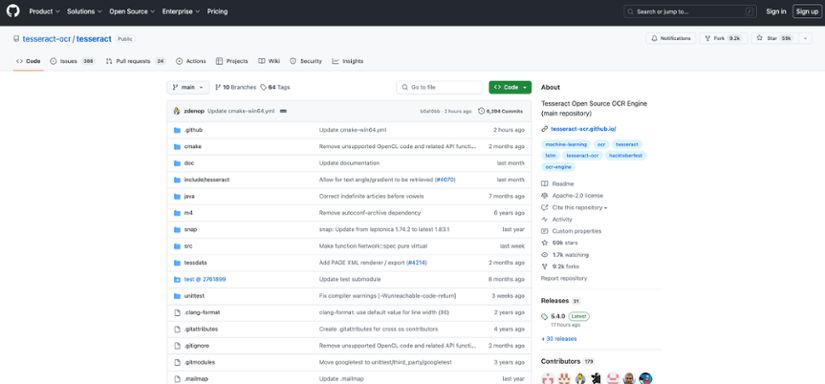Open pull request #4070 link

point(445,179)
